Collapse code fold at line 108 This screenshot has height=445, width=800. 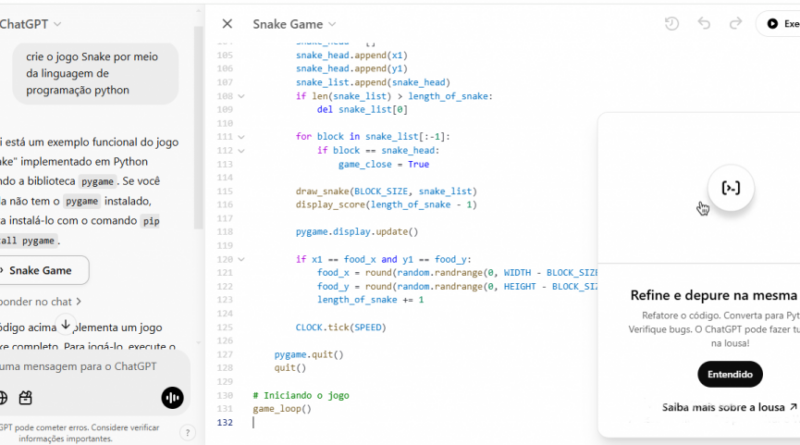click(241, 96)
